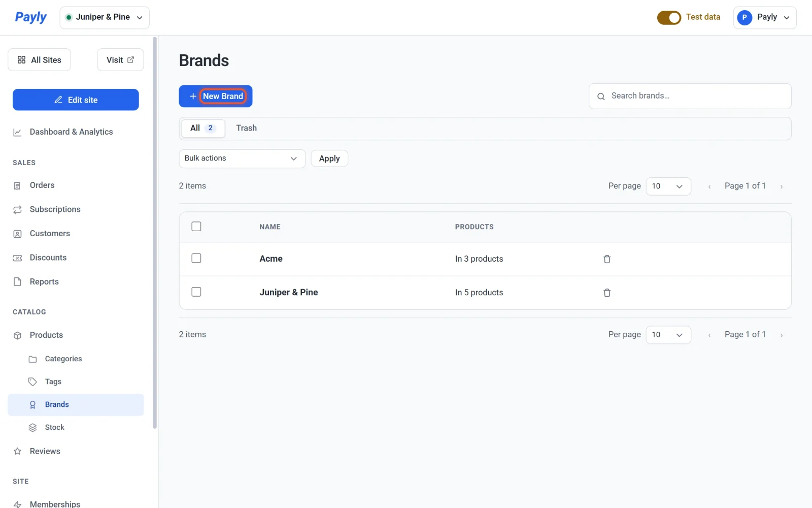Open Memberships in the sidebar
Image resolution: width=812 pixels, height=508 pixels.
[x=55, y=504]
